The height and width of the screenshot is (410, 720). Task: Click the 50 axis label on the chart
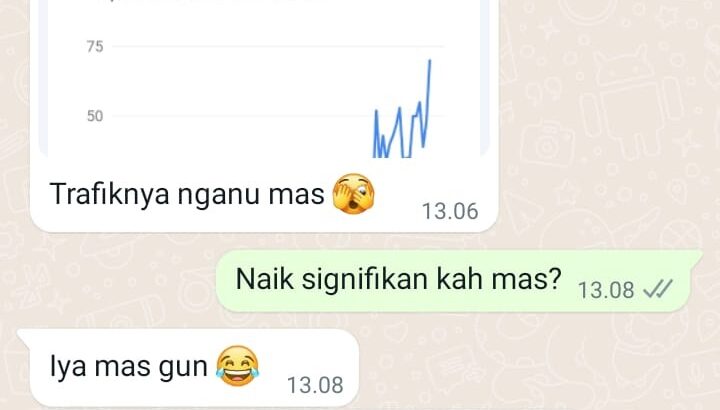pyautogui.click(x=95, y=116)
